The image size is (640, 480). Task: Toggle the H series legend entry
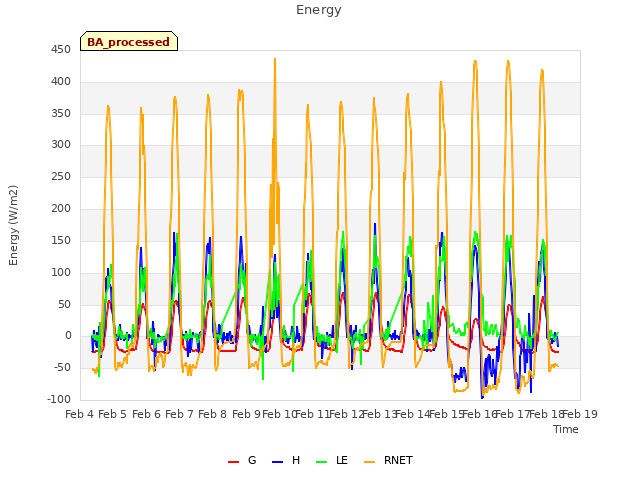pos(286,460)
